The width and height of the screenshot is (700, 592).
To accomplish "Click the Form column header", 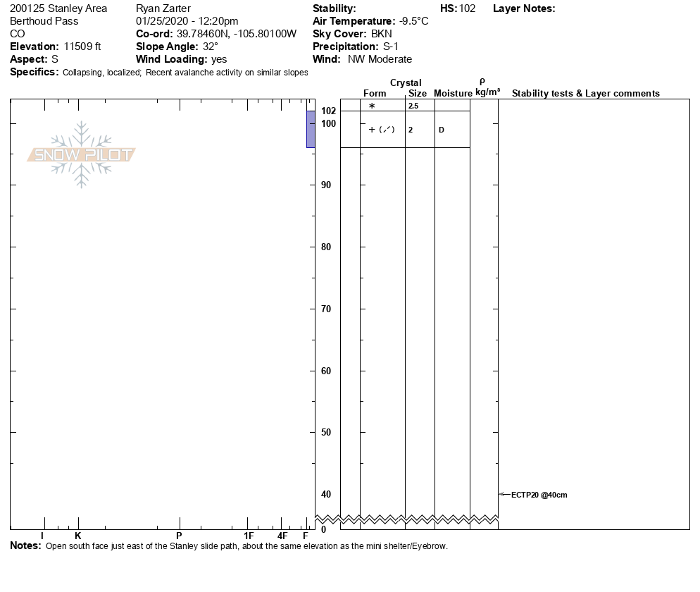I will [375, 93].
